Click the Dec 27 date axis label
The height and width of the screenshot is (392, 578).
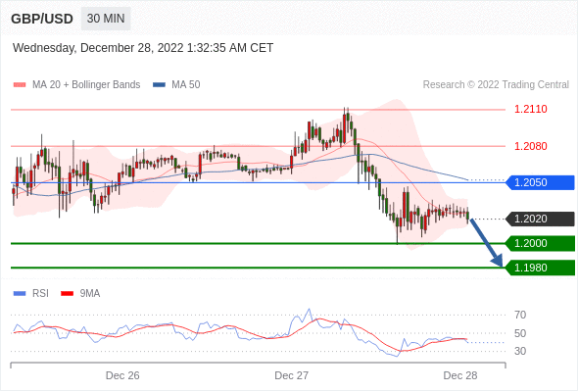click(x=291, y=375)
